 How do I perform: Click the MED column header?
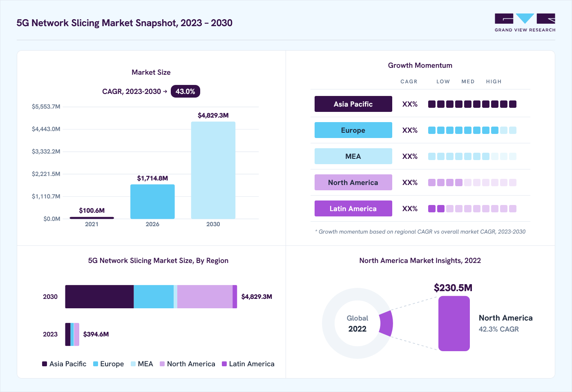pos(468,82)
